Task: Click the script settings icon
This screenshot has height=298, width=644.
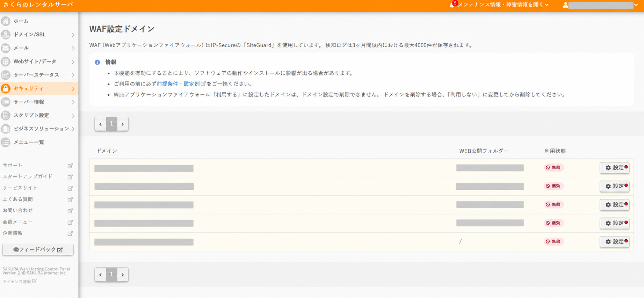Action: (6, 115)
